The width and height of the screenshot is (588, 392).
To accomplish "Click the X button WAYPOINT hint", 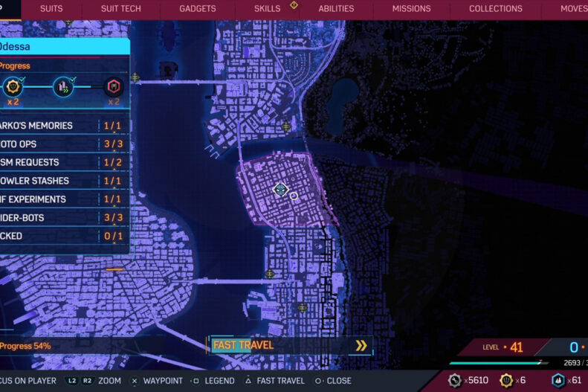I will (x=135, y=381).
